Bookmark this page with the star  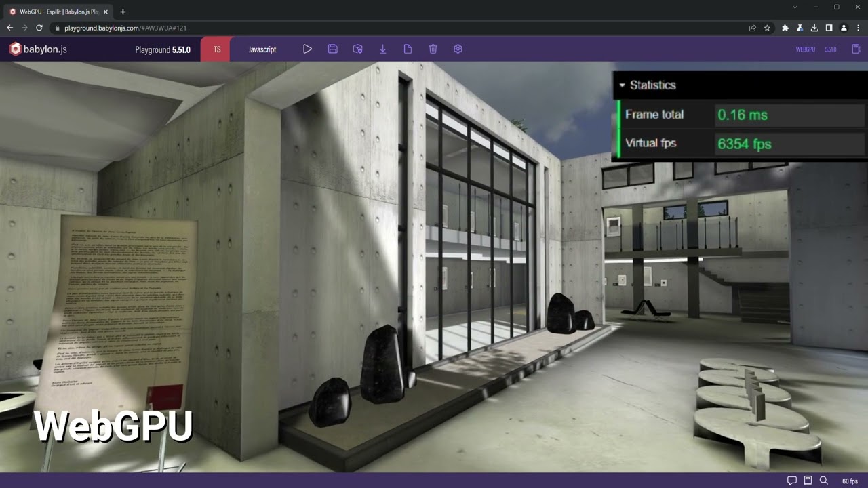[767, 28]
